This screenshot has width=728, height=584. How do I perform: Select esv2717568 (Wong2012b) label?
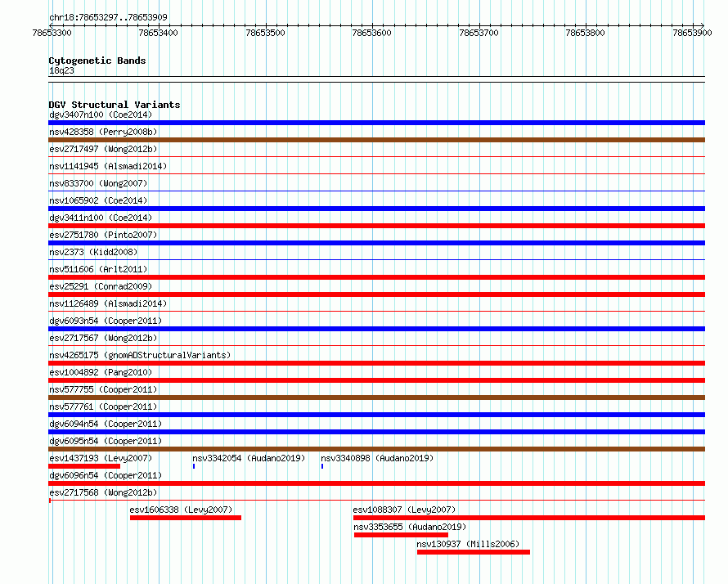(103, 492)
